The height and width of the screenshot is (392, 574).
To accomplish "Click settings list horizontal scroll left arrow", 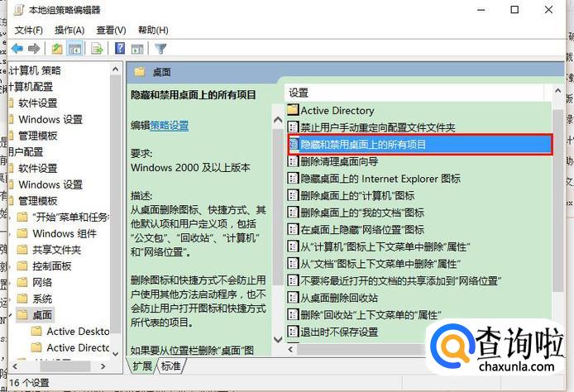I will pyautogui.click(x=290, y=350).
